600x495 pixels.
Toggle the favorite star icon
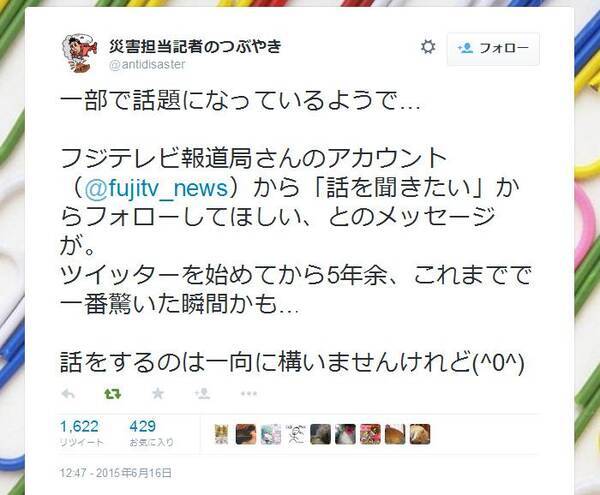158,393
